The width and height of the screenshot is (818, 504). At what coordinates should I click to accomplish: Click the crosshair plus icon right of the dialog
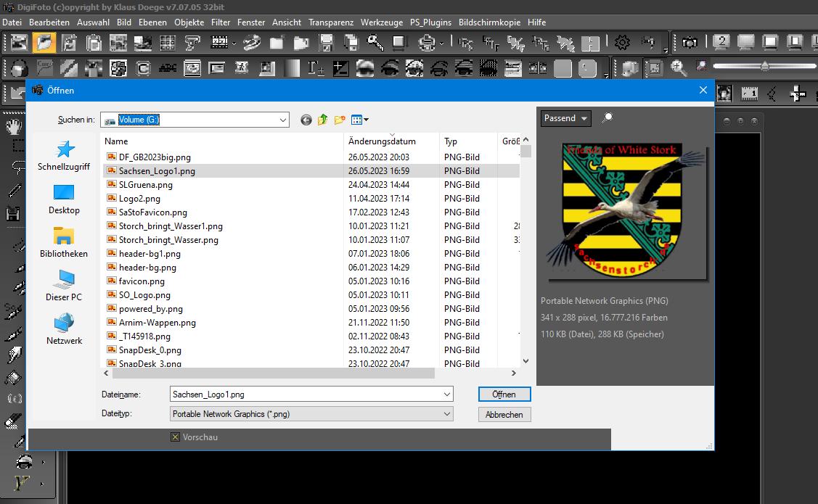pyautogui.click(x=798, y=94)
